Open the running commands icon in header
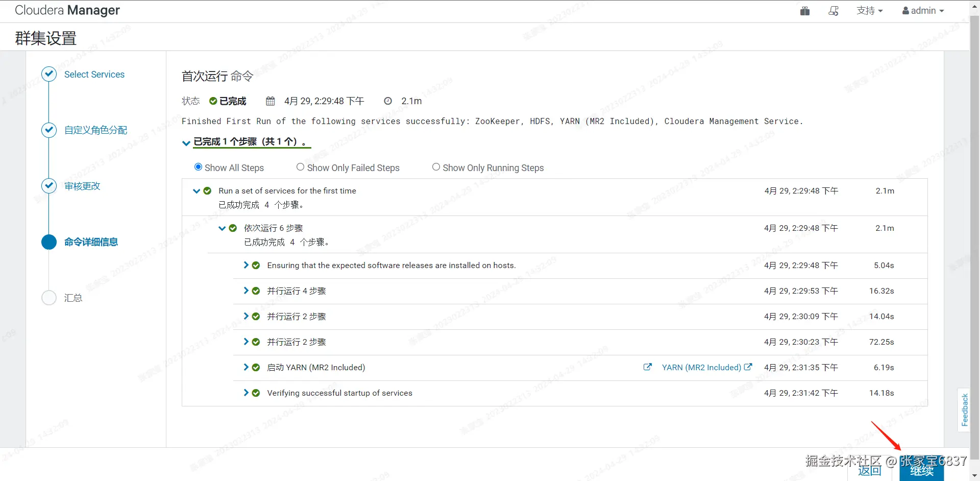Image resolution: width=980 pixels, height=481 pixels. pos(834,11)
